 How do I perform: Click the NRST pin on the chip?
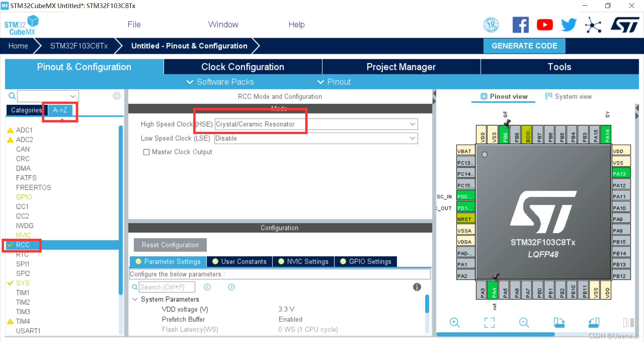coord(466,219)
